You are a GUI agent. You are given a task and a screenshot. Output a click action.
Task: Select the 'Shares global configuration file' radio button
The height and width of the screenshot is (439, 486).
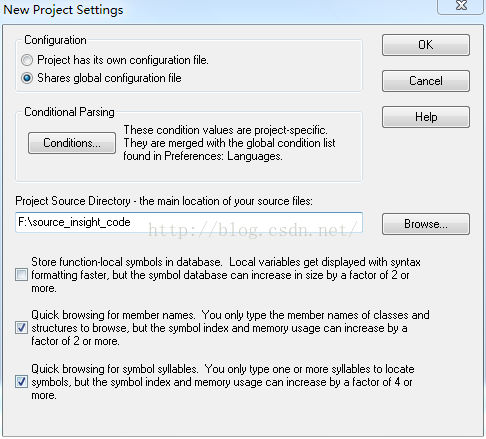(x=27, y=78)
